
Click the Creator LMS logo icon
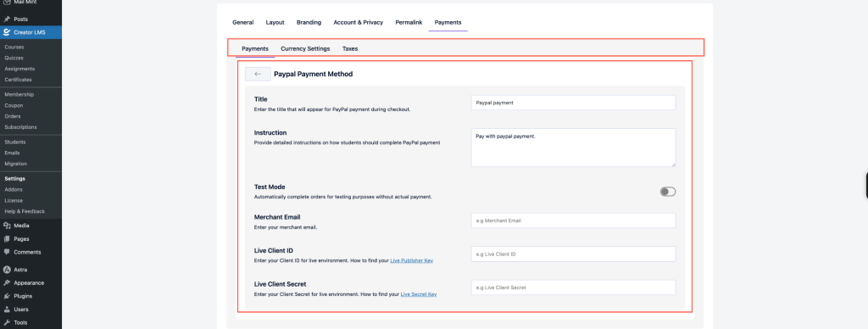7,33
